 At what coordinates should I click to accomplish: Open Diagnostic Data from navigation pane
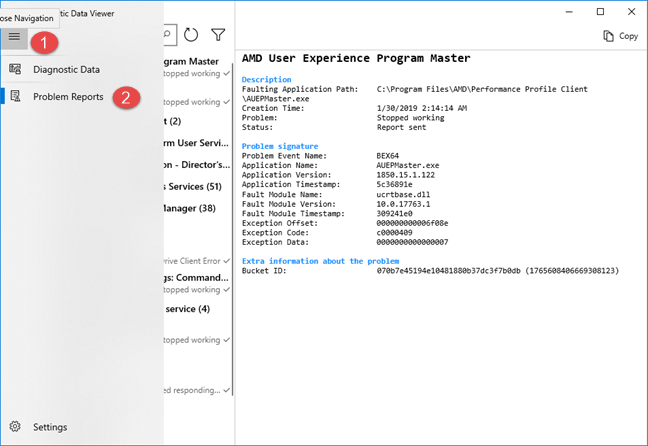tap(66, 69)
